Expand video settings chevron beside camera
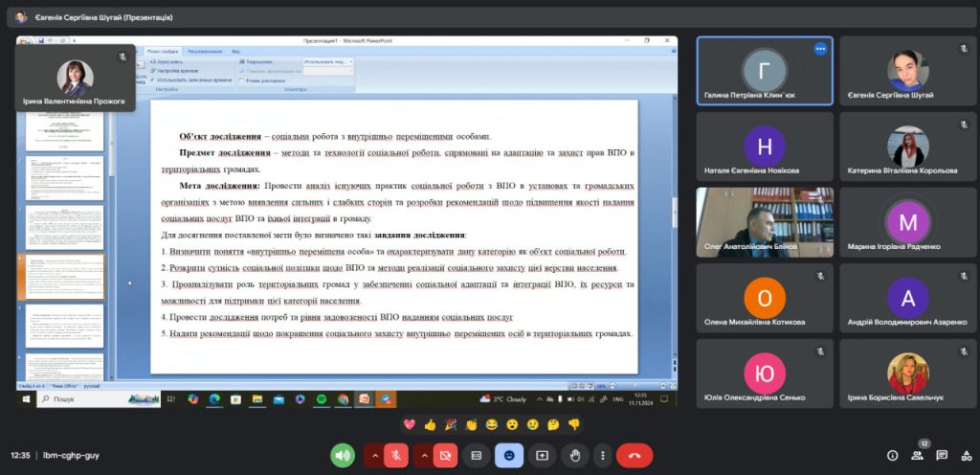Image resolution: width=980 pixels, height=475 pixels. click(422, 455)
